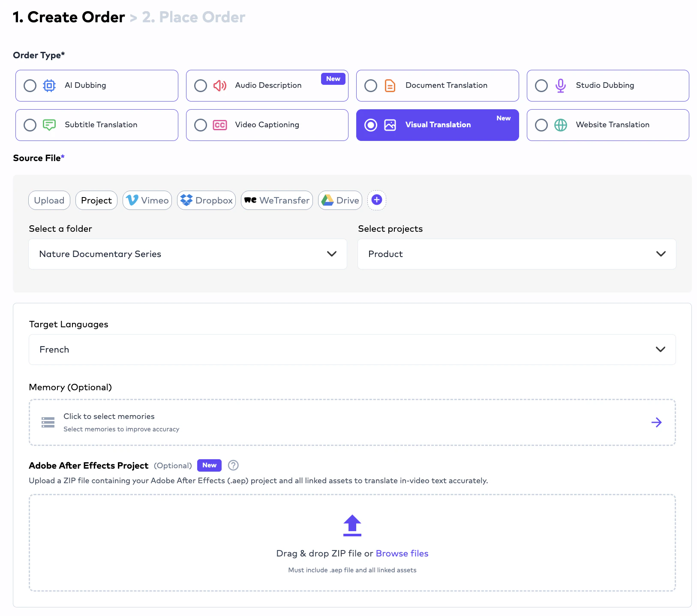Click the Video Captioning CC icon

pos(220,125)
